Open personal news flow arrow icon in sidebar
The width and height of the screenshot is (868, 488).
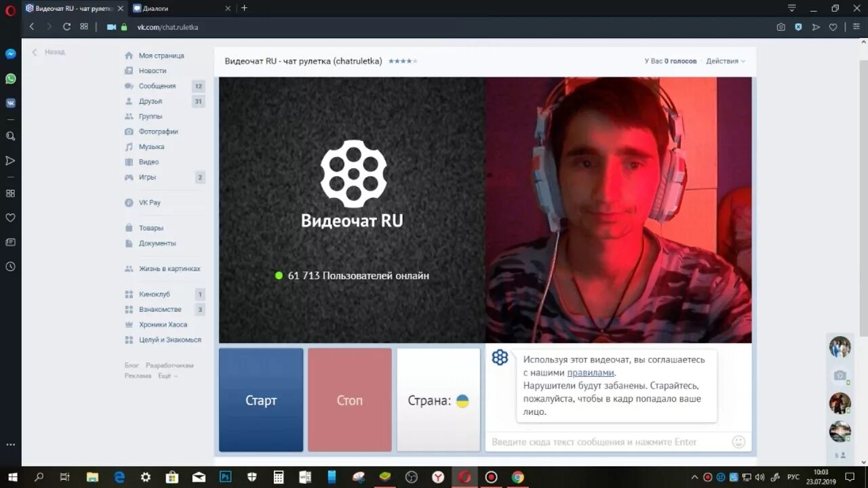(10, 161)
